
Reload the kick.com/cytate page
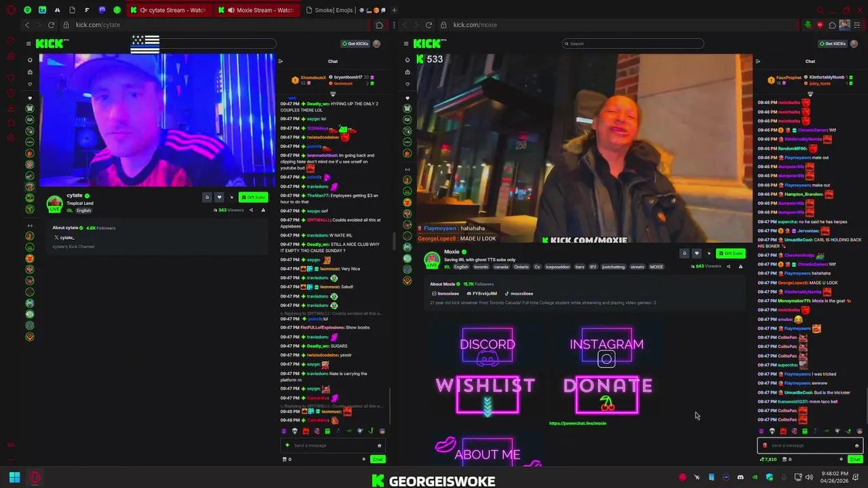(x=52, y=25)
